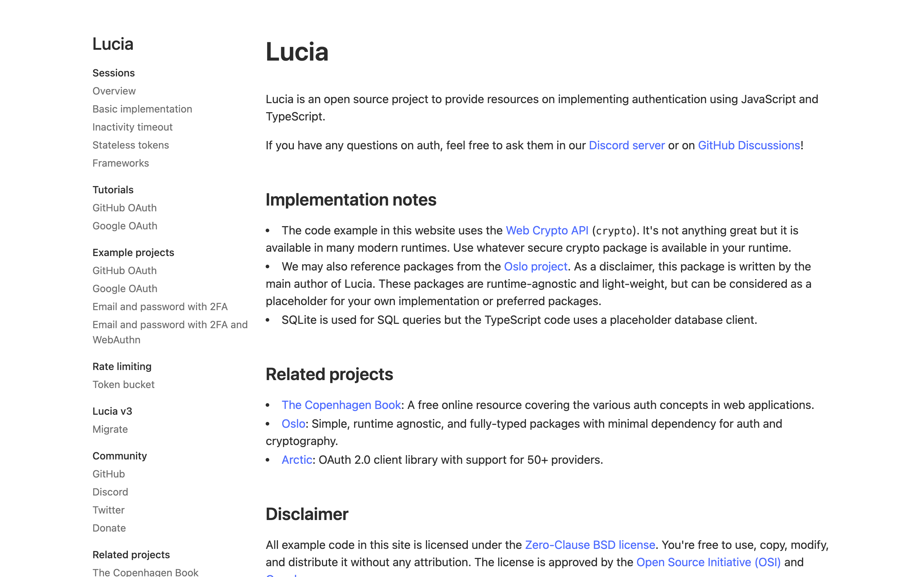Open the Zero-Clause BSD license link

(x=589, y=545)
